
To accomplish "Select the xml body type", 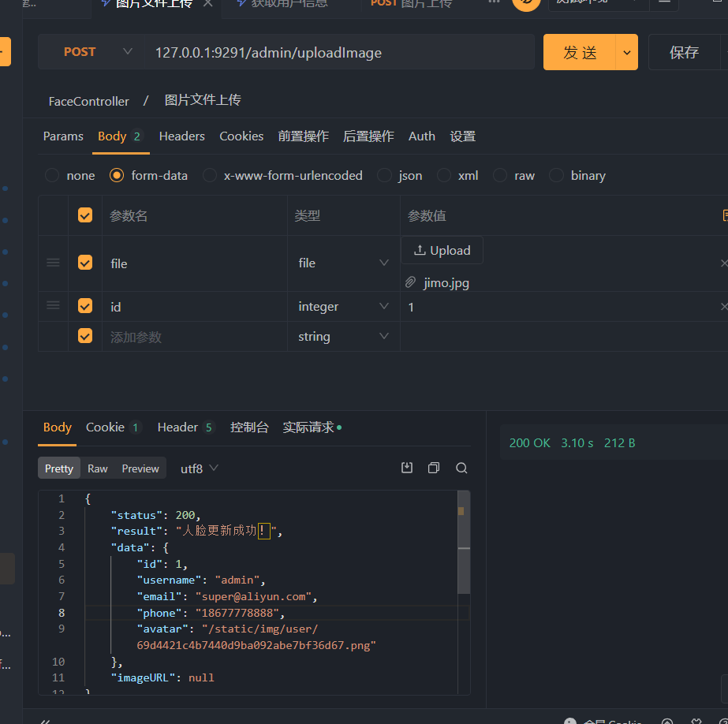I will pyautogui.click(x=444, y=175).
